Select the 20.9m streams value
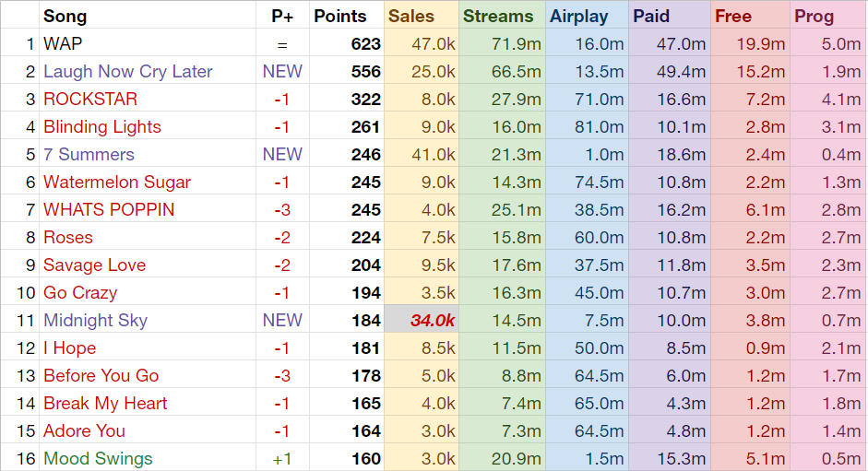Viewport: 868px width, 471px height. tap(516, 459)
